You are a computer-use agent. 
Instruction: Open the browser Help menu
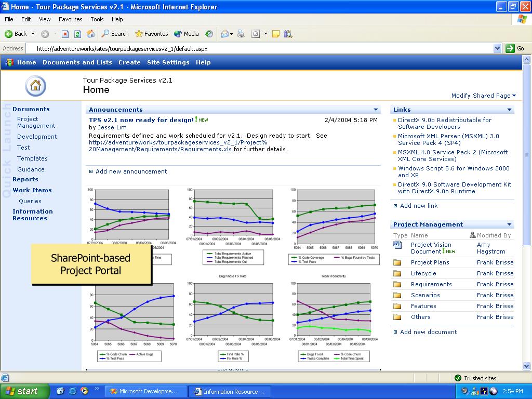pos(117,19)
